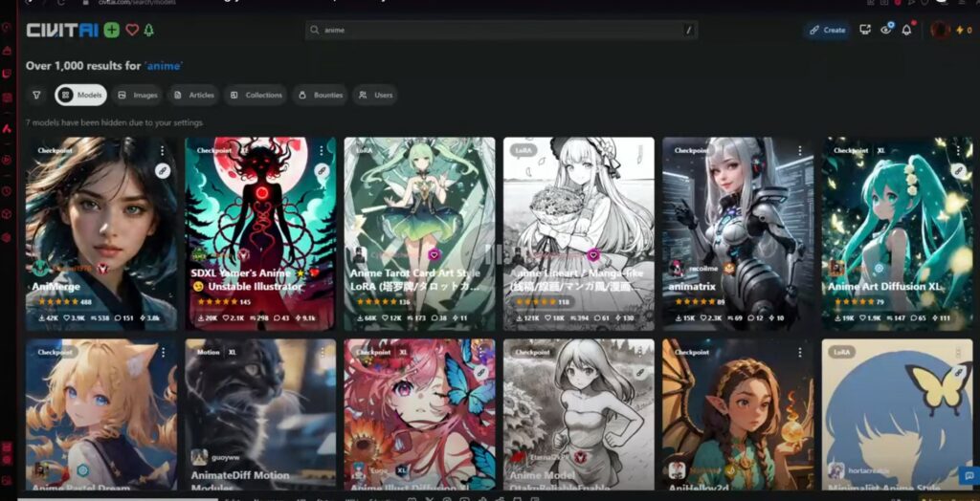Image resolution: width=980 pixels, height=501 pixels.
Task: Click the red heart icon beside the logo
Action: pos(132,30)
